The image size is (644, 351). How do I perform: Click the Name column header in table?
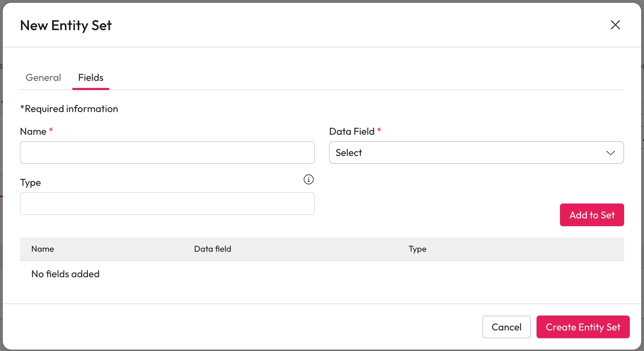click(43, 249)
